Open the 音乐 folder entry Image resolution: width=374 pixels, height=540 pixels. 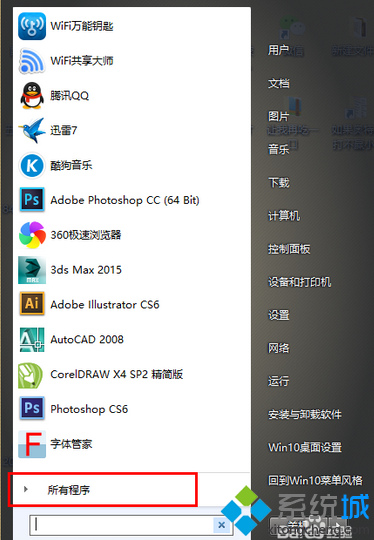point(279,149)
